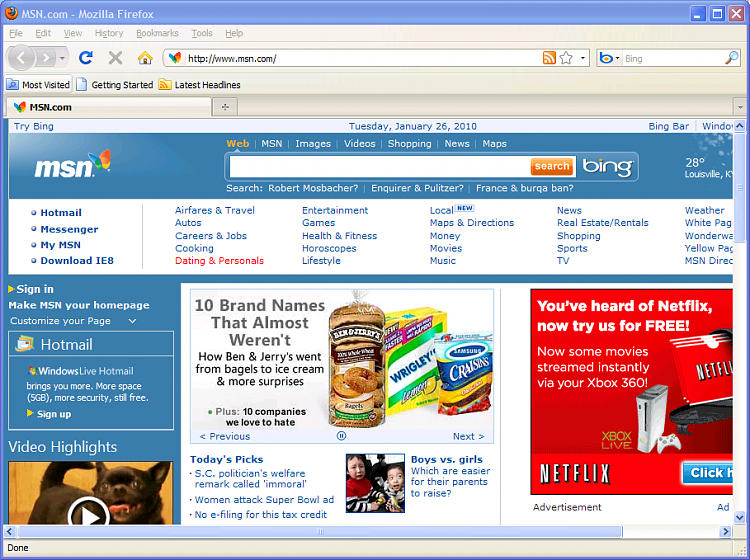Click the horizontal scrollbar right arrow
This screenshot has height=560, width=750.
coord(726,531)
